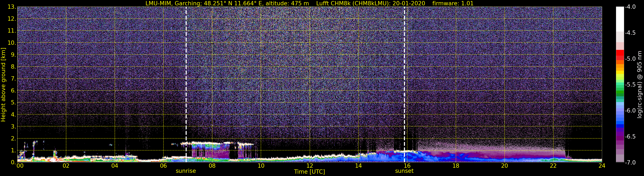644x176 pixels.
Task: Click the 'Time [UTC]' axis label
Action: coord(310,172)
